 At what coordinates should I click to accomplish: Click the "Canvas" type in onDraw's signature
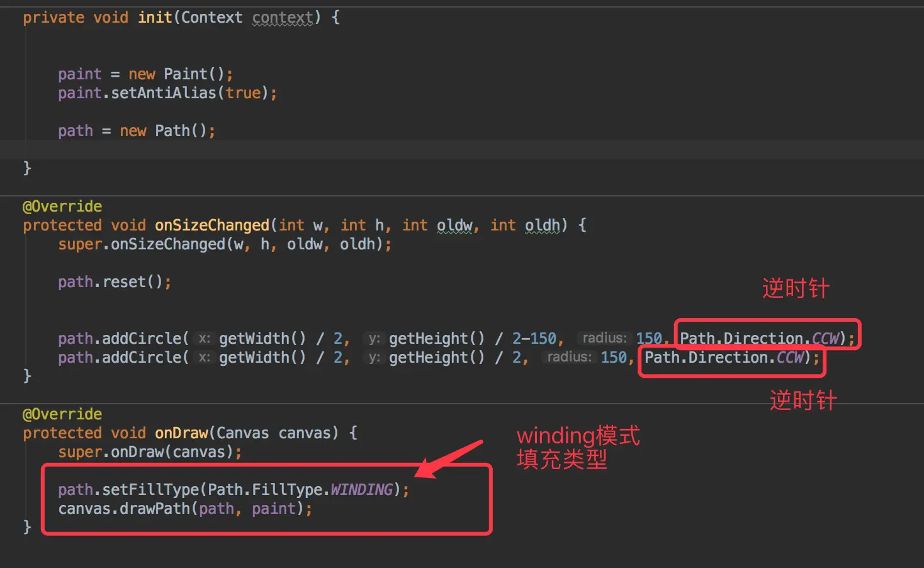243,433
